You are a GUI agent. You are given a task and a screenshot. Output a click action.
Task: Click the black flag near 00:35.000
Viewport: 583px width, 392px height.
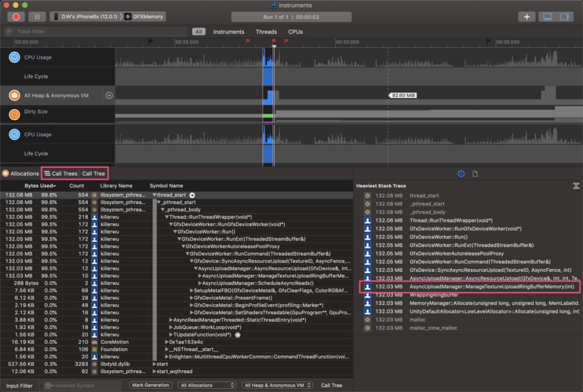tap(488, 42)
